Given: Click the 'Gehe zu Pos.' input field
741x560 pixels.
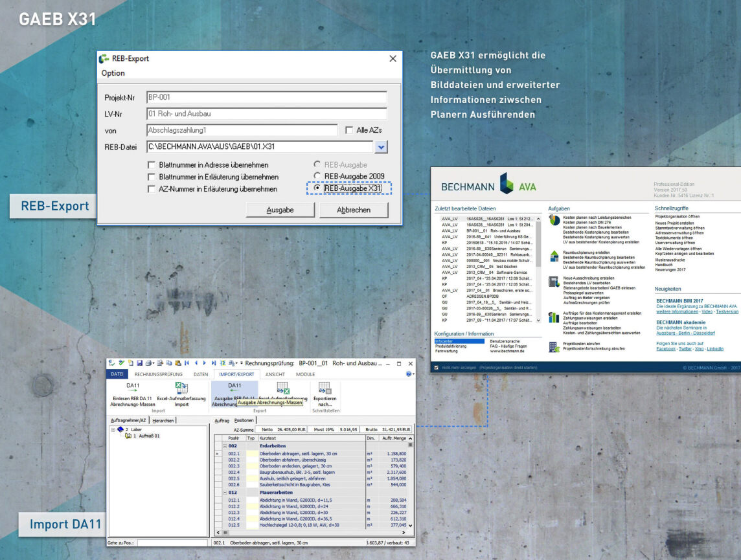Looking at the screenshot, I should (x=172, y=543).
